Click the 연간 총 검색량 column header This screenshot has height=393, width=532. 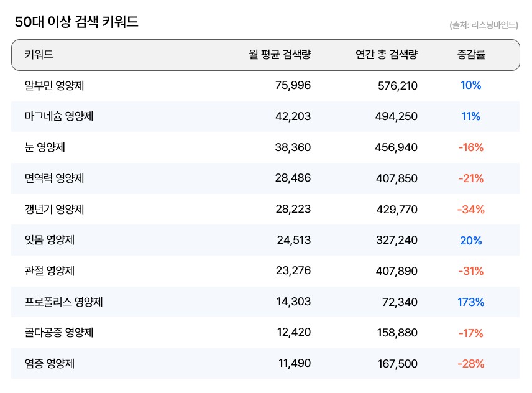coord(386,55)
